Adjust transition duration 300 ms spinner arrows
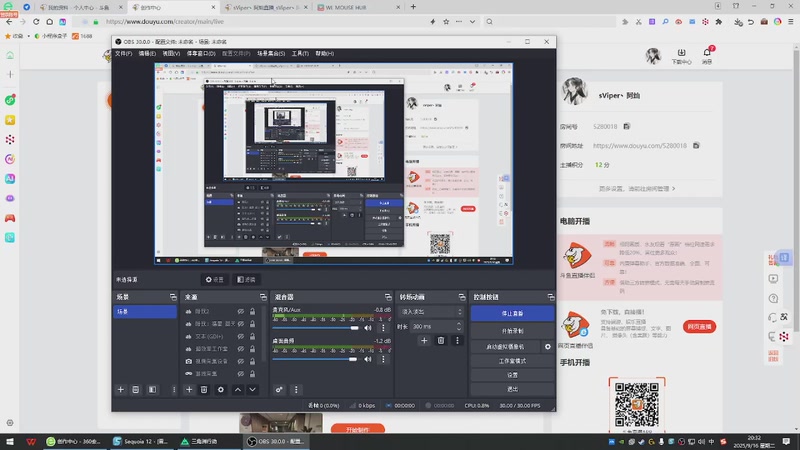The height and width of the screenshot is (450, 800). 459,326
